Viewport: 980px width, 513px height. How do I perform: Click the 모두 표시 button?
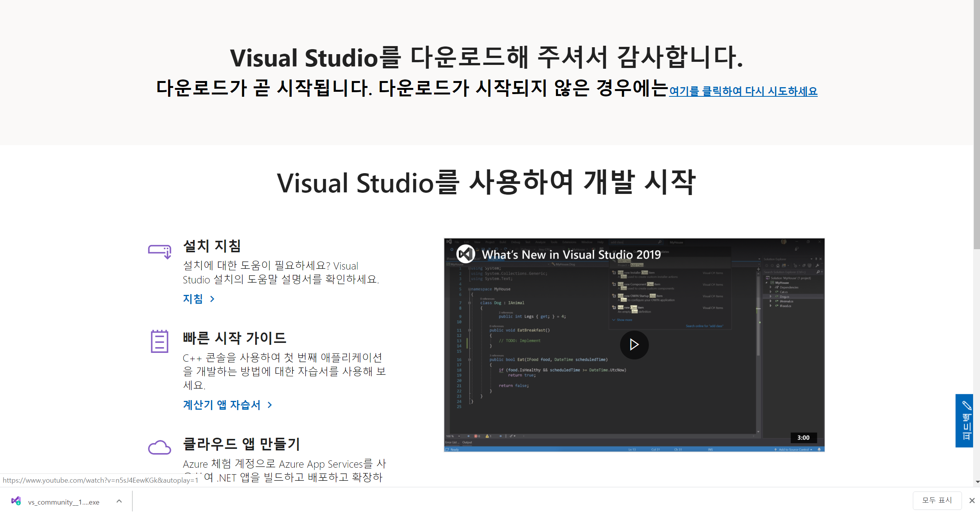pos(937,500)
